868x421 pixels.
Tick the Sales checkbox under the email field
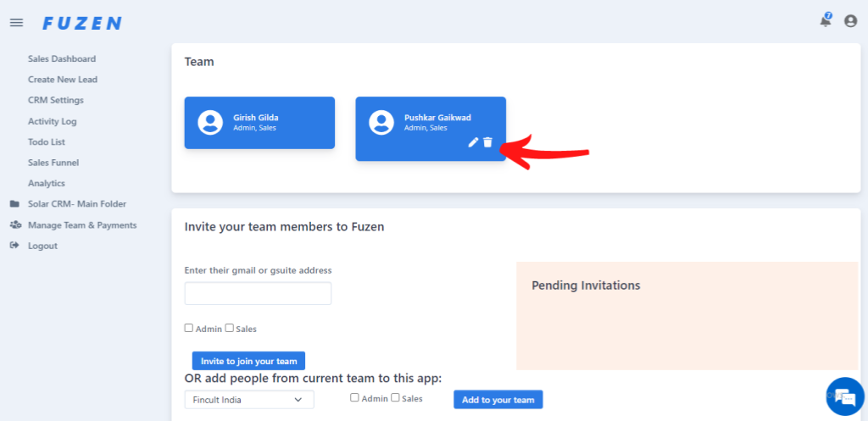pos(229,328)
